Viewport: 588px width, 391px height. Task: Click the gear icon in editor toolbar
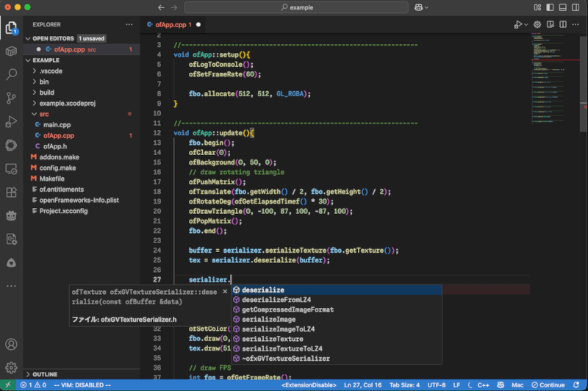(537, 25)
